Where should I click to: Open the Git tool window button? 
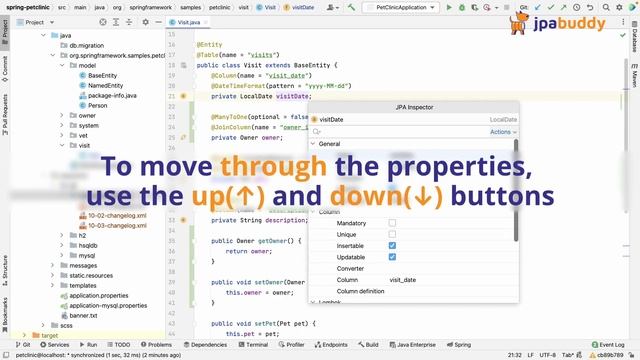tap(23, 345)
